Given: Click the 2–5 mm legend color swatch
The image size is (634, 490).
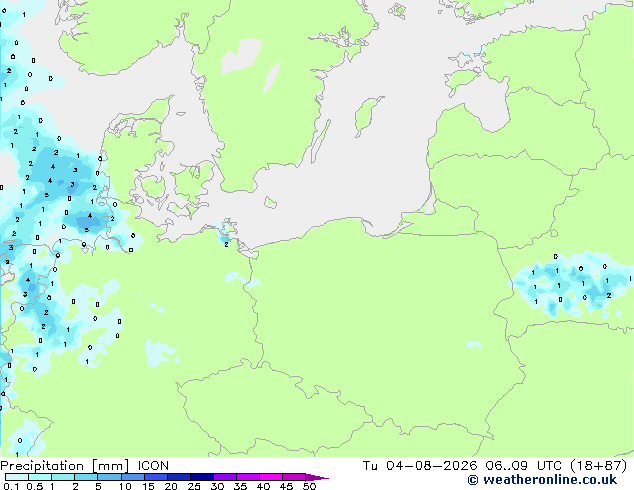Looking at the screenshot, I should tap(86, 477).
